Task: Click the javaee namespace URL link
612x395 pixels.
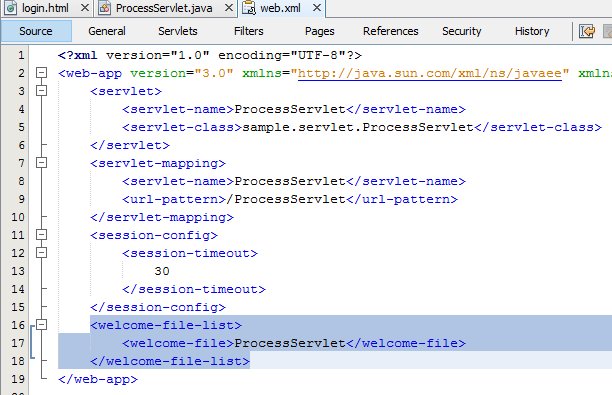Action: point(430,73)
